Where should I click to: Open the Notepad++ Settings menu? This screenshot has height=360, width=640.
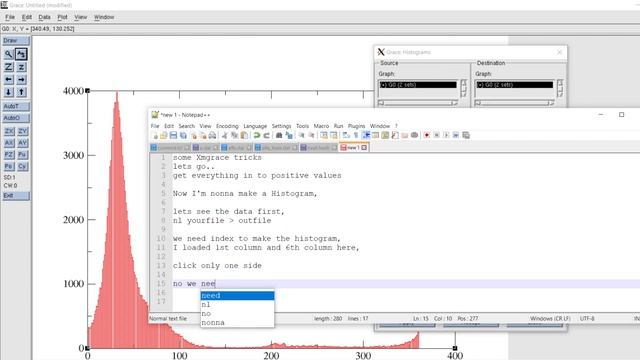[281, 126]
